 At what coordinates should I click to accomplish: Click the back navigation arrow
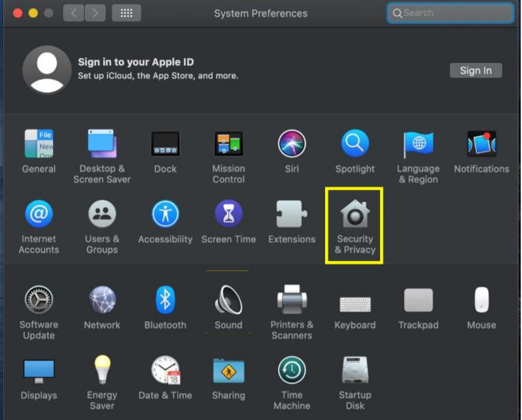click(73, 13)
